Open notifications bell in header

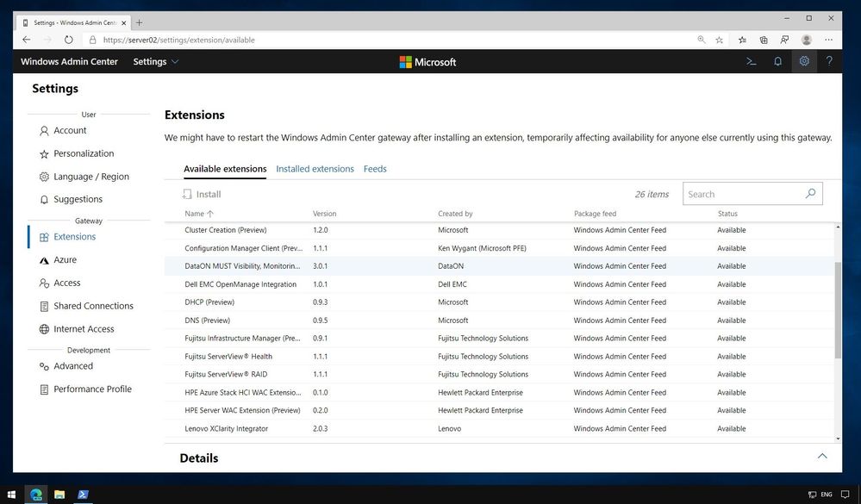coord(777,61)
